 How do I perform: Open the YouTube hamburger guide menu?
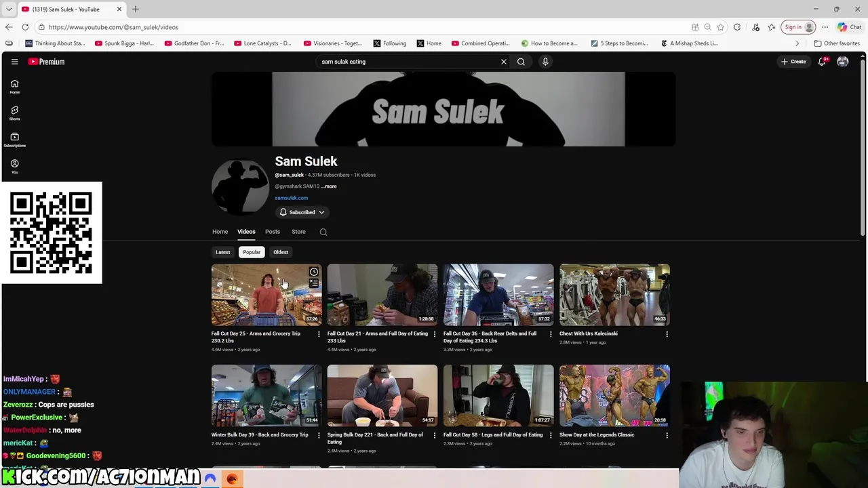point(14,62)
